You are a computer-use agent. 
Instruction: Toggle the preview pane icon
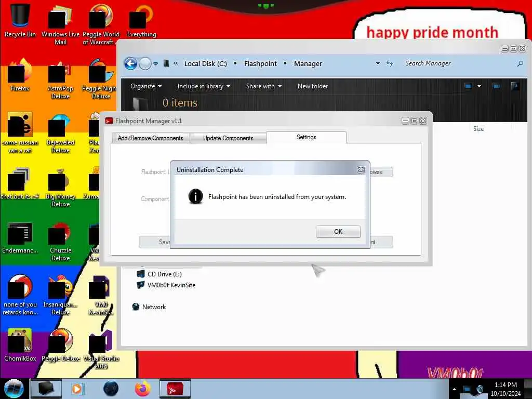pos(496,86)
